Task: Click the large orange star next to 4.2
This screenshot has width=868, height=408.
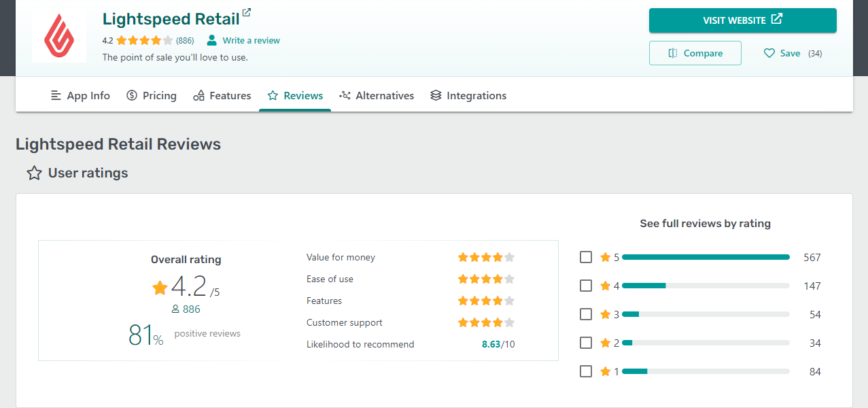Action: [x=160, y=288]
